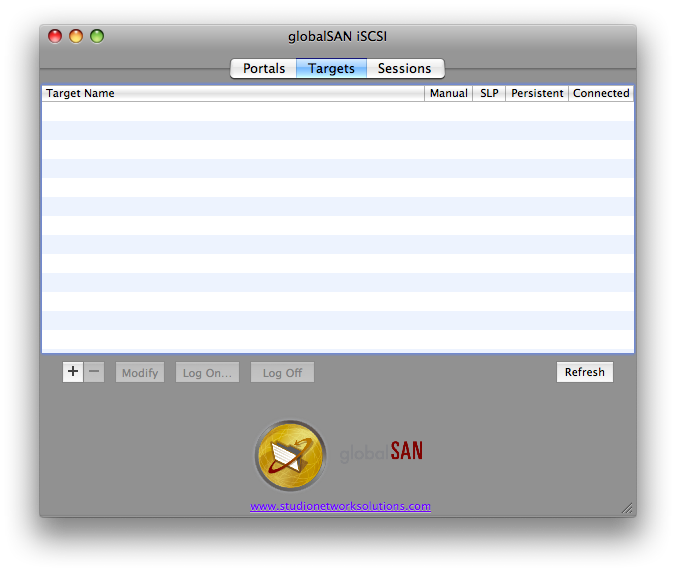Open www.studionetworksolutions.com link
The height and width of the screenshot is (572, 676).
click(340, 506)
